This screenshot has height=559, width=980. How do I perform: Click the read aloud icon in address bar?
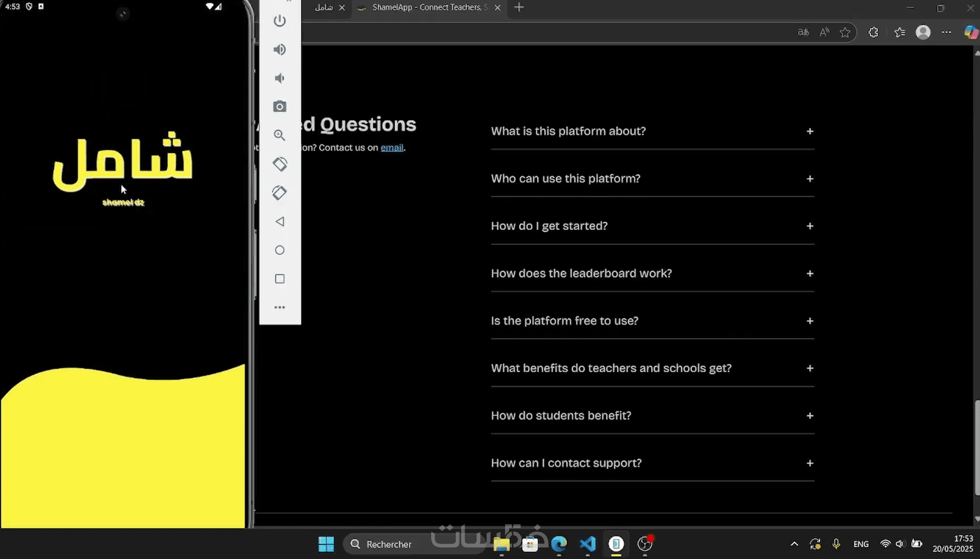coord(824,32)
